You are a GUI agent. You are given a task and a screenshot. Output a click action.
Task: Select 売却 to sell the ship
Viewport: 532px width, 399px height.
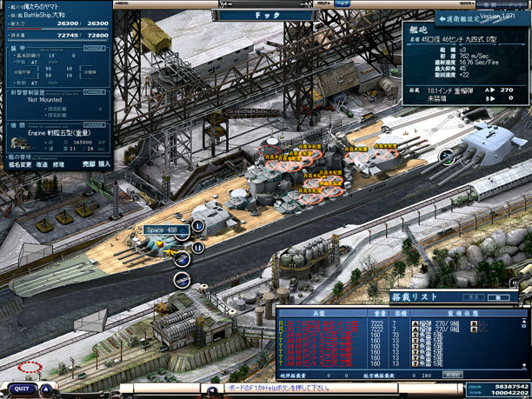pyautogui.click(x=89, y=164)
